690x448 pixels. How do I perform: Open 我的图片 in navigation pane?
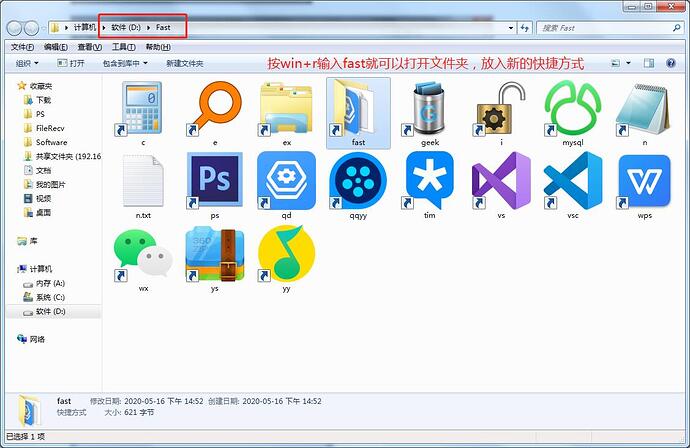44,184
